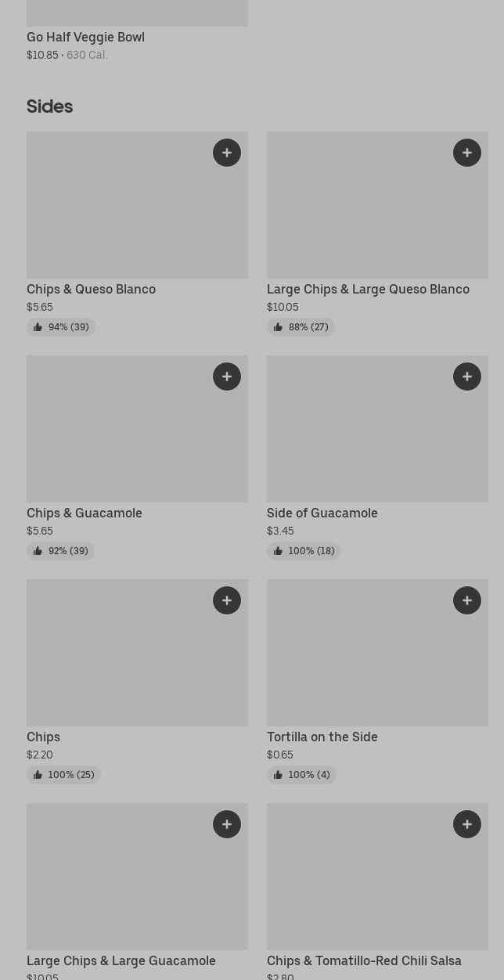Add Large Chips & Large Queso Blanco
The image size is (504, 980).
467,153
